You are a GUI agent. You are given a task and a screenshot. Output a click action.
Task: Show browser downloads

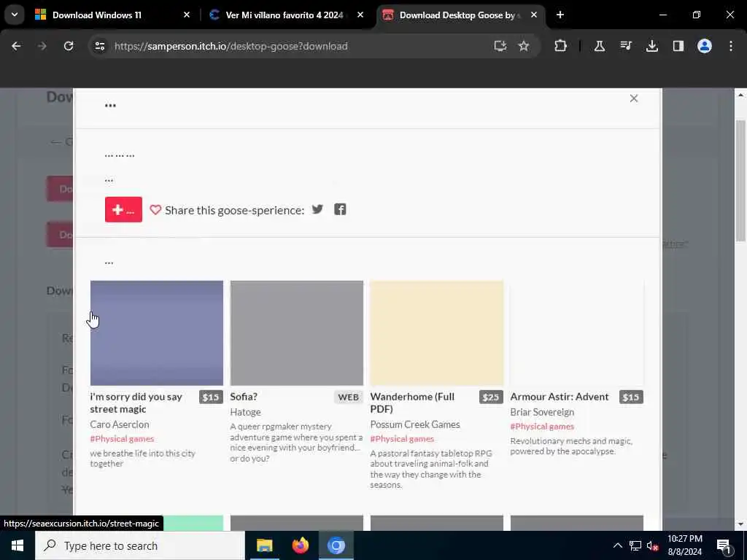[x=651, y=46]
